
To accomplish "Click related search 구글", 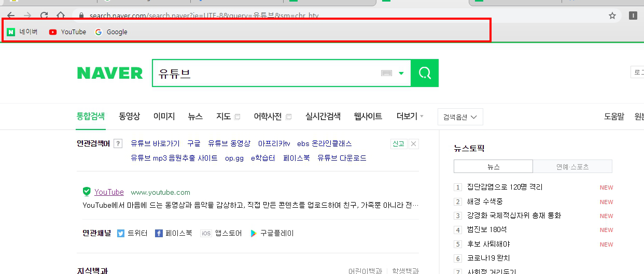I will pyautogui.click(x=193, y=143).
